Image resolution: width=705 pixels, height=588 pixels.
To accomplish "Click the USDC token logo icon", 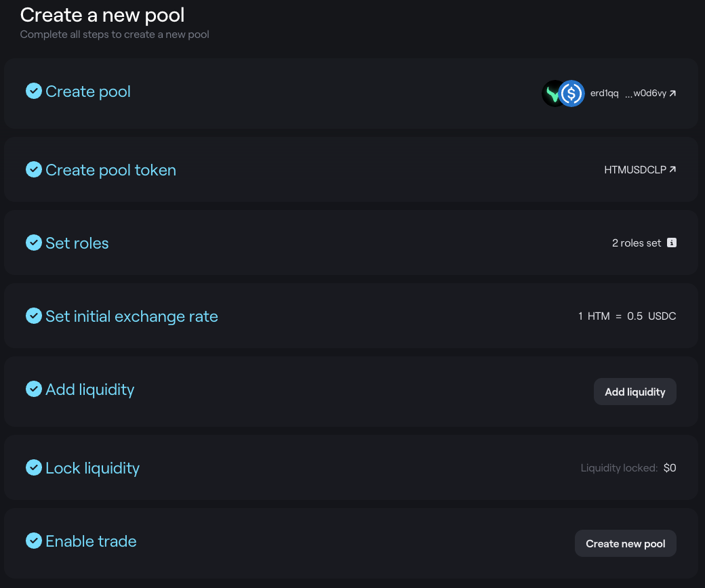I will pos(571,93).
